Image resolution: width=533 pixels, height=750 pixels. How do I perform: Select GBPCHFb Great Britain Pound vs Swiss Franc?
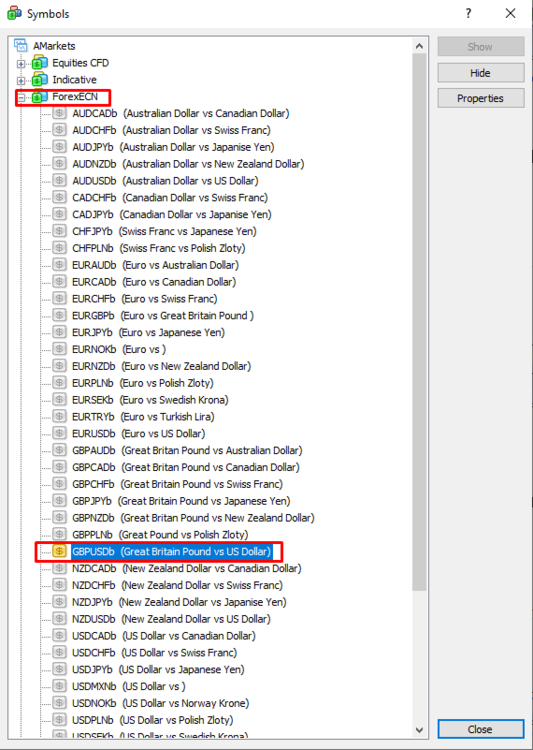[x=178, y=484]
